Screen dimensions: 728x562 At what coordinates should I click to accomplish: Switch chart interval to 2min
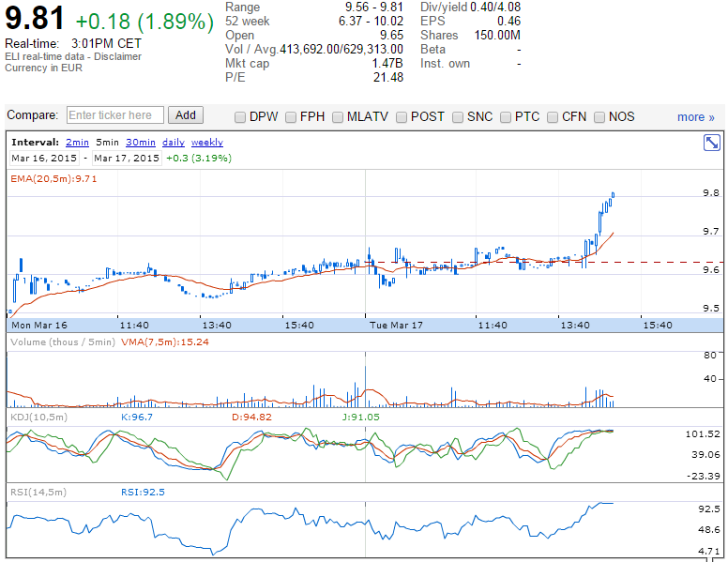[77, 142]
